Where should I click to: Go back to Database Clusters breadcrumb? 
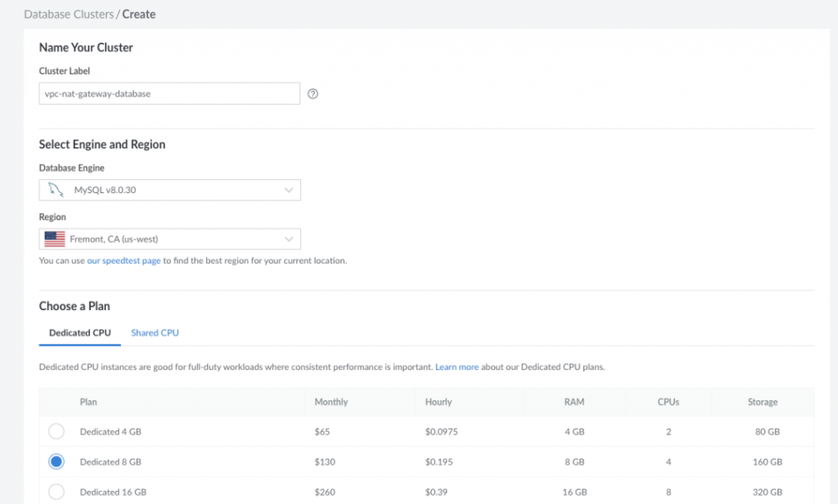pyautogui.click(x=70, y=14)
